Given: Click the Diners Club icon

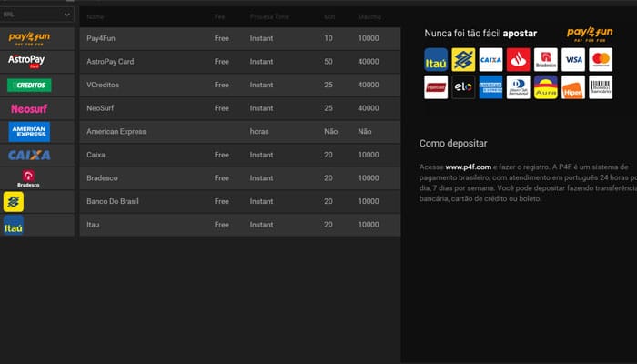Looking at the screenshot, I should [518, 87].
